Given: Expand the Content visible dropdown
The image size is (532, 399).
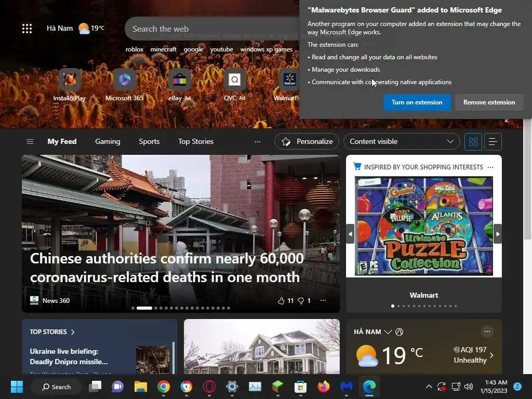Looking at the screenshot, I should [402, 141].
